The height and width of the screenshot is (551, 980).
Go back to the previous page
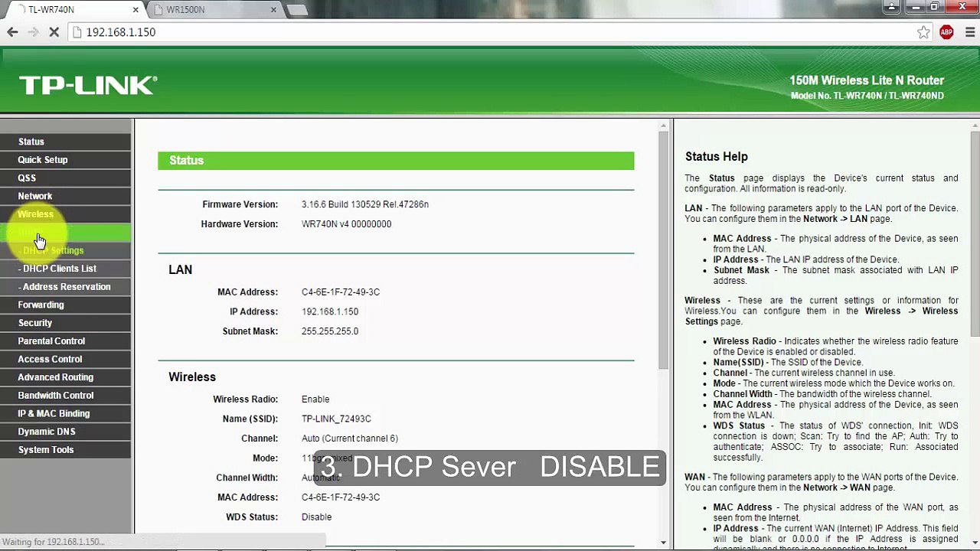coord(12,32)
